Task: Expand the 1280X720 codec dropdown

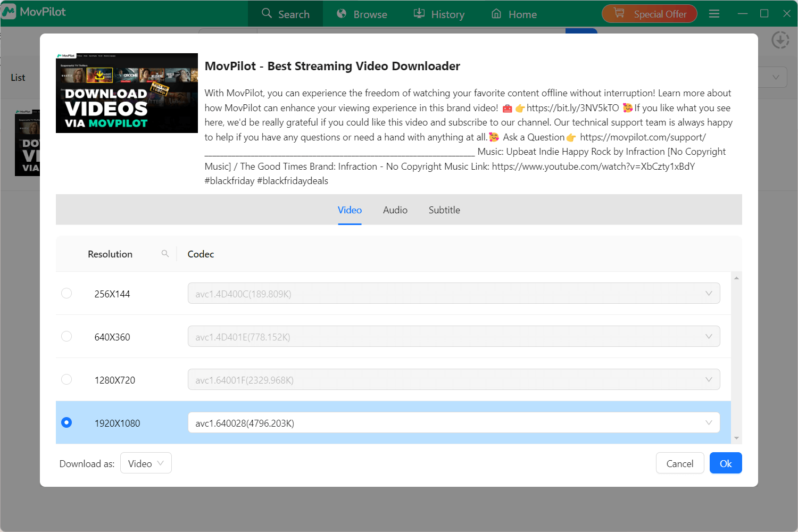Action: click(709, 380)
